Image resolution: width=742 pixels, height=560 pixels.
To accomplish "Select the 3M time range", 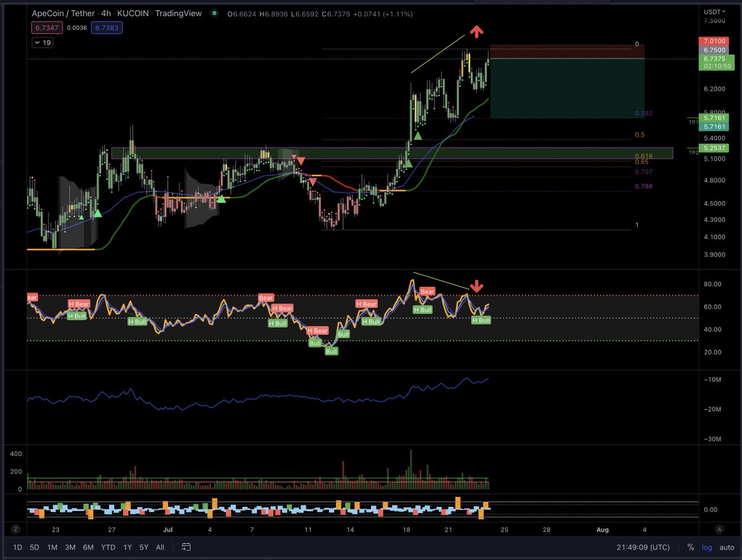I will [70, 547].
